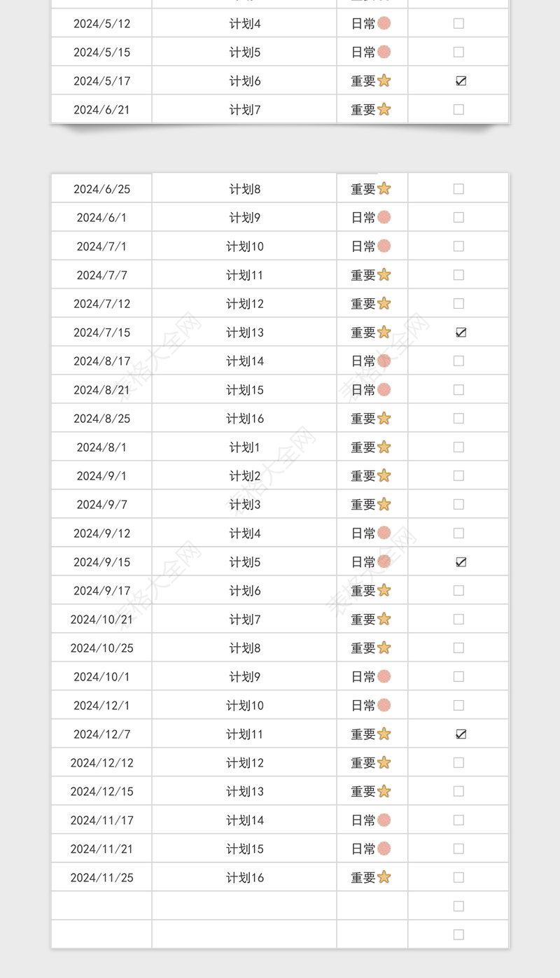Viewport: 560px width, 978px height.
Task: Tick the checkbox in the 2024/8/25 row
Action: [x=458, y=418]
